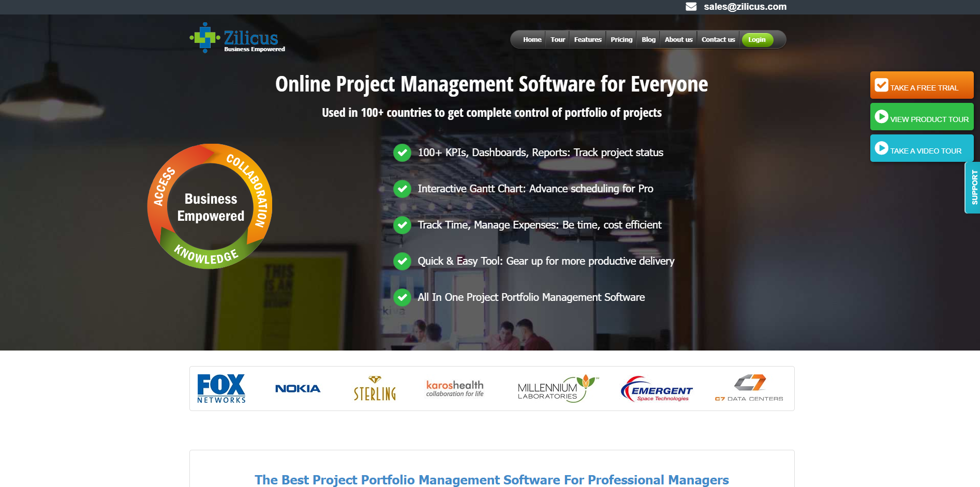Click the Nokia company logo
Viewport: 980px width, 487px height.
(298, 388)
